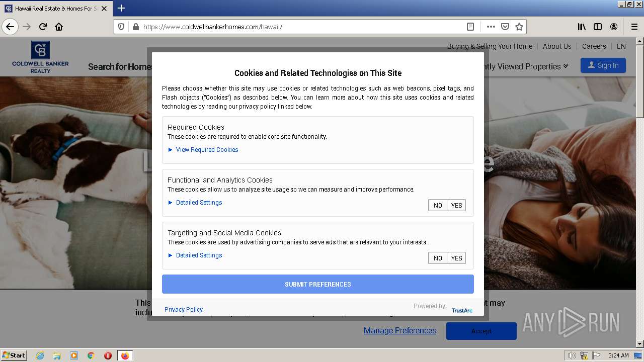This screenshot has height=362, width=644.
Task: Open Careers link in header
Action: pyautogui.click(x=594, y=46)
